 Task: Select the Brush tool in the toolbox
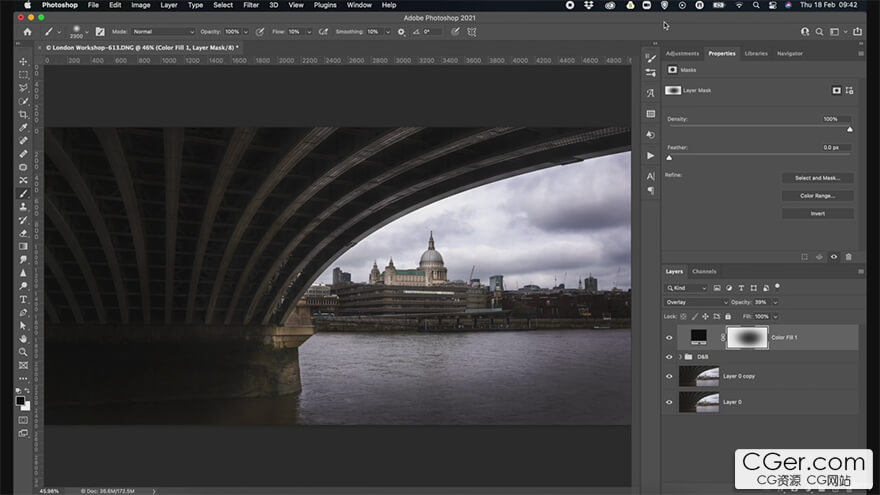click(x=23, y=194)
